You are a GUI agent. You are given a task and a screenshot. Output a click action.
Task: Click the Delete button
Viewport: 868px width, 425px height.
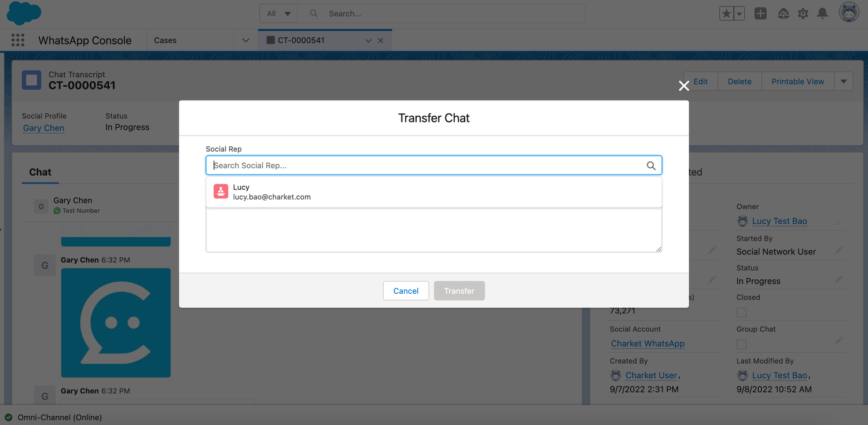740,82
